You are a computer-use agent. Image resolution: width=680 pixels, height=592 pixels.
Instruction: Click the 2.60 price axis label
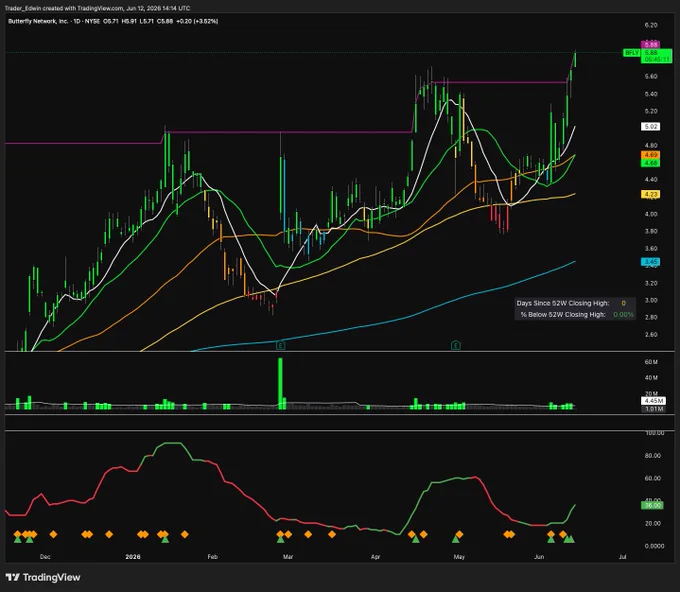[x=651, y=334]
